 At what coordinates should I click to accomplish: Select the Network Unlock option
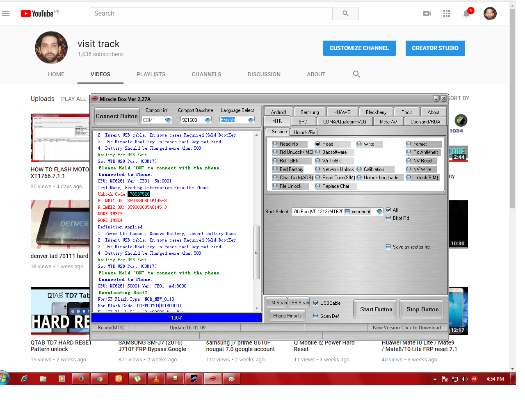(x=317, y=169)
